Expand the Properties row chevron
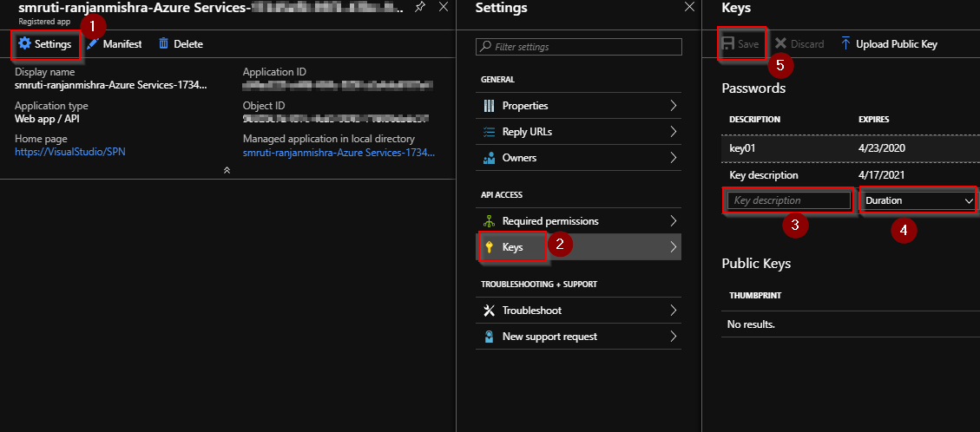The height and width of the screenshot is (432, 980). click(x=673, y=106)
